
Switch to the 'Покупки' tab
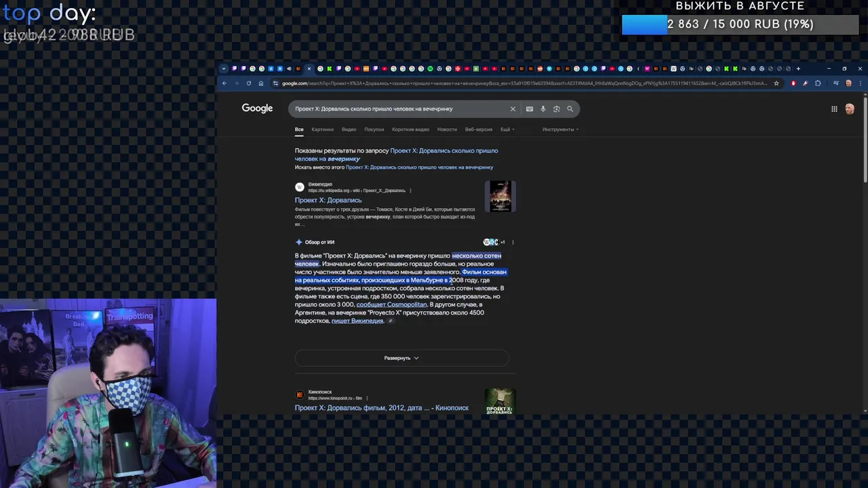(x=374, y=129)
